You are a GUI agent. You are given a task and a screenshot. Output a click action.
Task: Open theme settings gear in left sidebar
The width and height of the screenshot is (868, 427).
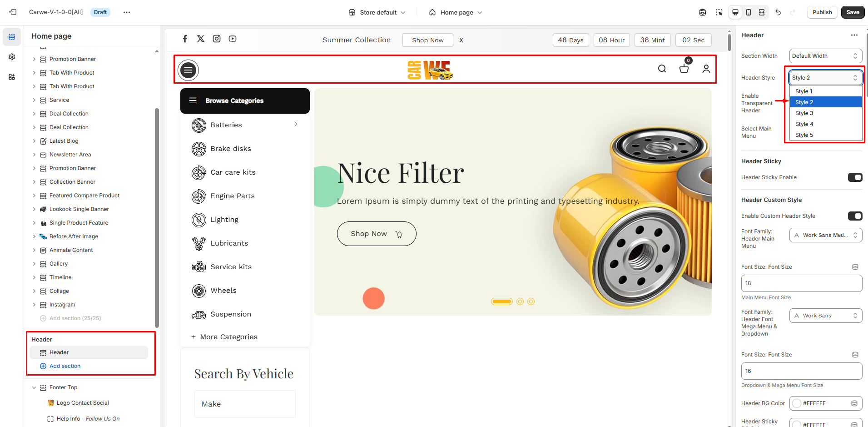12,57
